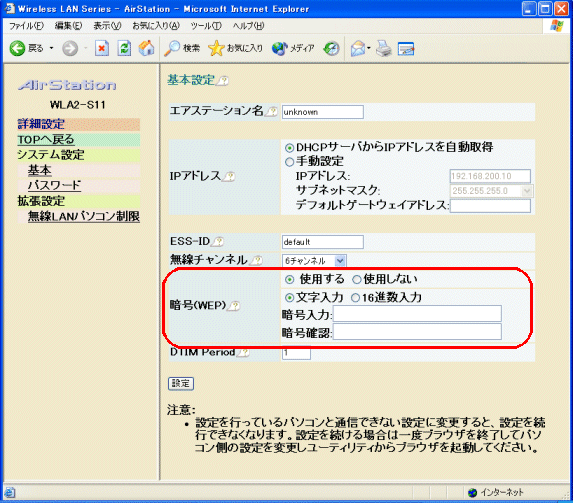This screenshot has width=573, height=503.
Task: Stop page loading with the red X icon
Action: coord(102,48)
